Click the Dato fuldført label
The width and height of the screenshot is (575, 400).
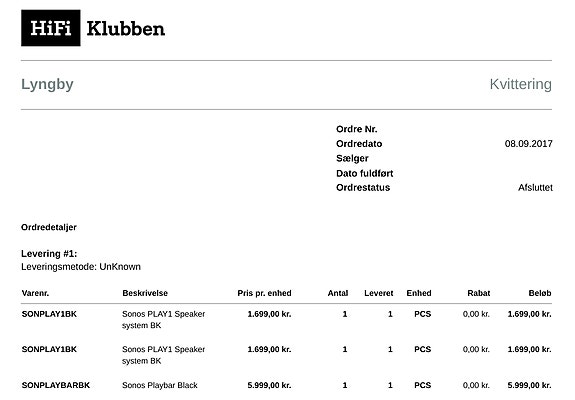coord(365,173)
